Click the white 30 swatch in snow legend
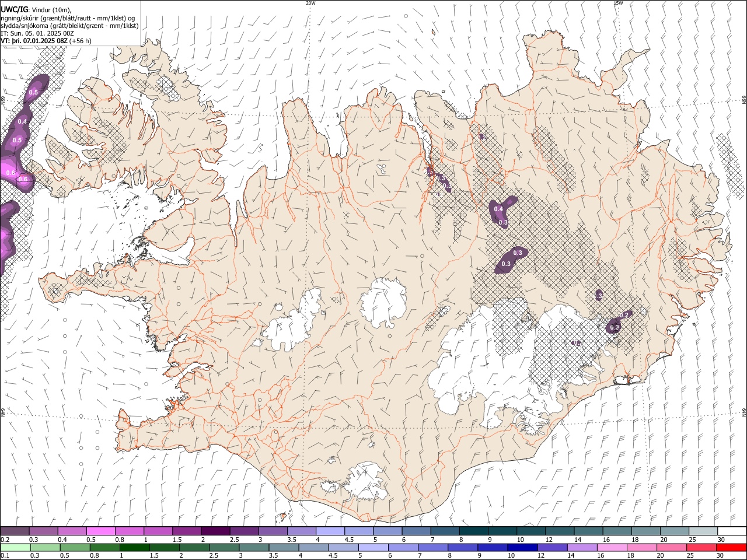Screen dimensions: 747x560 732,531
